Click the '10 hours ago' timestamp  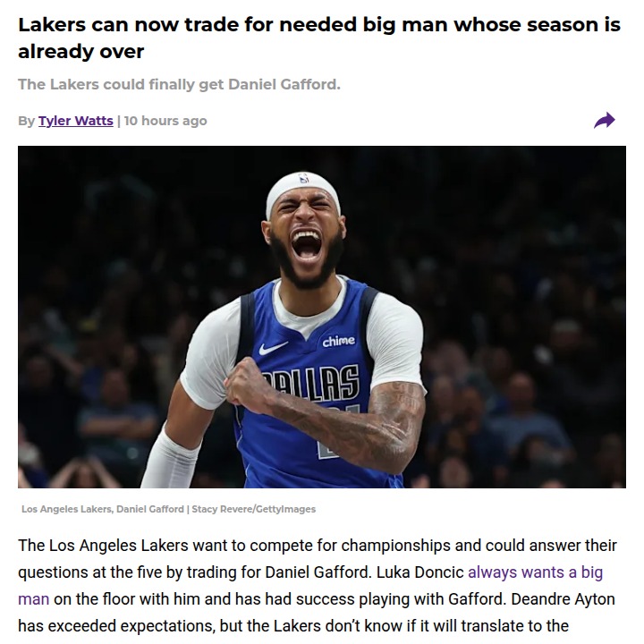(165, 121)
